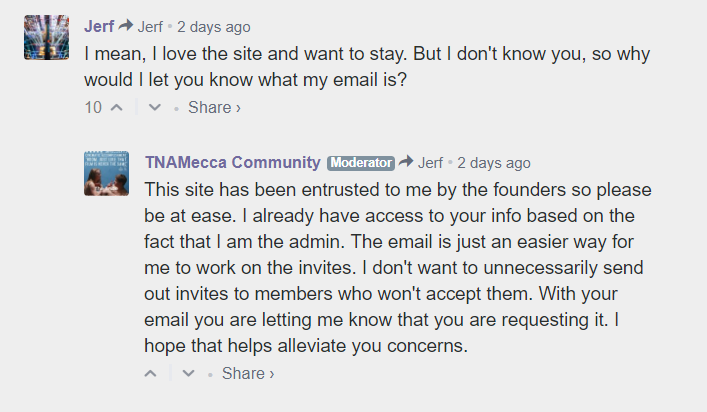Downvote Jerf's comment about email
The width and height of the screenshot is (707, 412).
(x=155, y=107)
